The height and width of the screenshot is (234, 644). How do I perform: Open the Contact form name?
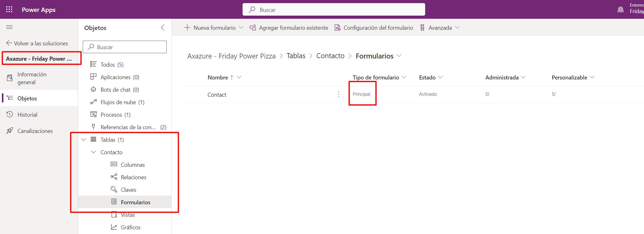[x=217, y=94]
